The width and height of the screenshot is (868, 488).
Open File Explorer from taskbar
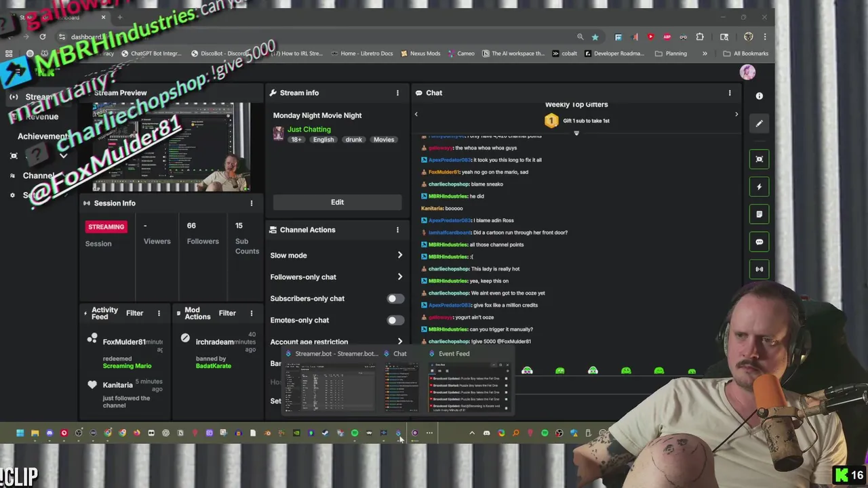coord(35,433)
